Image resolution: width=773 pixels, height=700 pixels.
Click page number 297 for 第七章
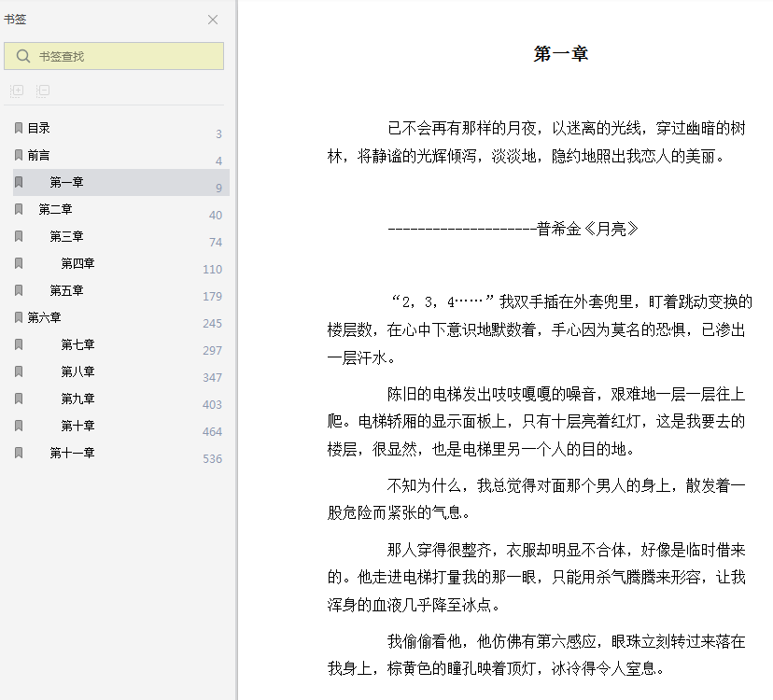click(x=213, y=351)
